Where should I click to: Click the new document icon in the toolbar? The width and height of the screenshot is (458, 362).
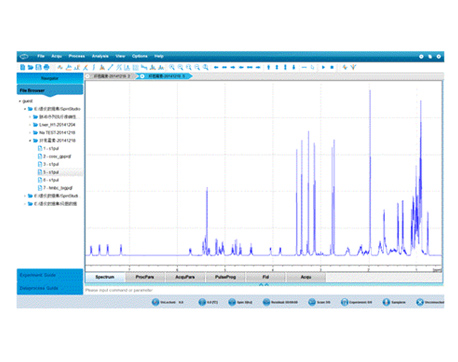(23, 67)
